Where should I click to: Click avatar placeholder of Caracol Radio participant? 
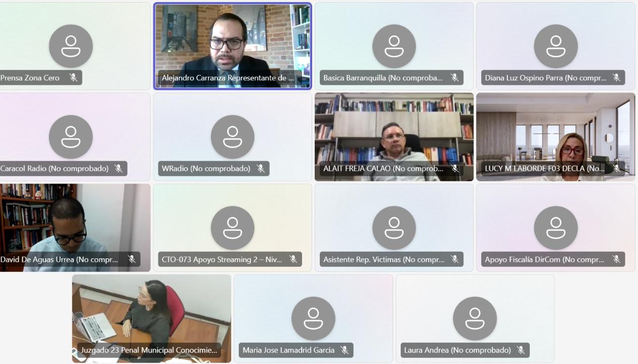click(x=71, y=137)
